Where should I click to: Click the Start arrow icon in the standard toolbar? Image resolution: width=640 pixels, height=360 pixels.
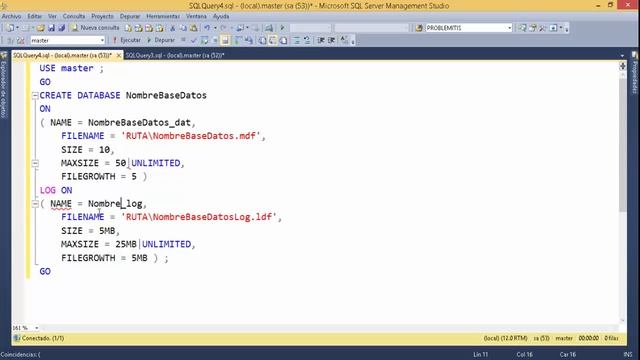pyautogui.click(x=282, y=28)
